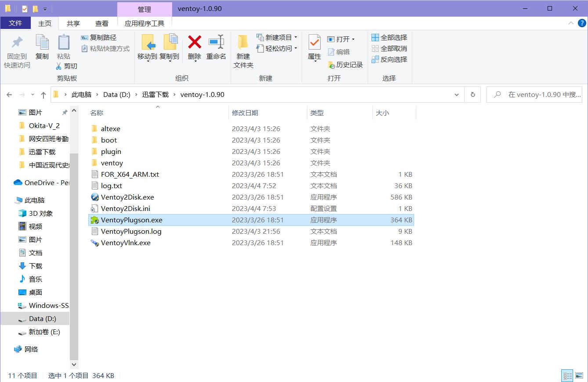588x382 pixels.
Task: Sort by Size (大小) column header
Action: pyautogui.click(x=394, y=113)
